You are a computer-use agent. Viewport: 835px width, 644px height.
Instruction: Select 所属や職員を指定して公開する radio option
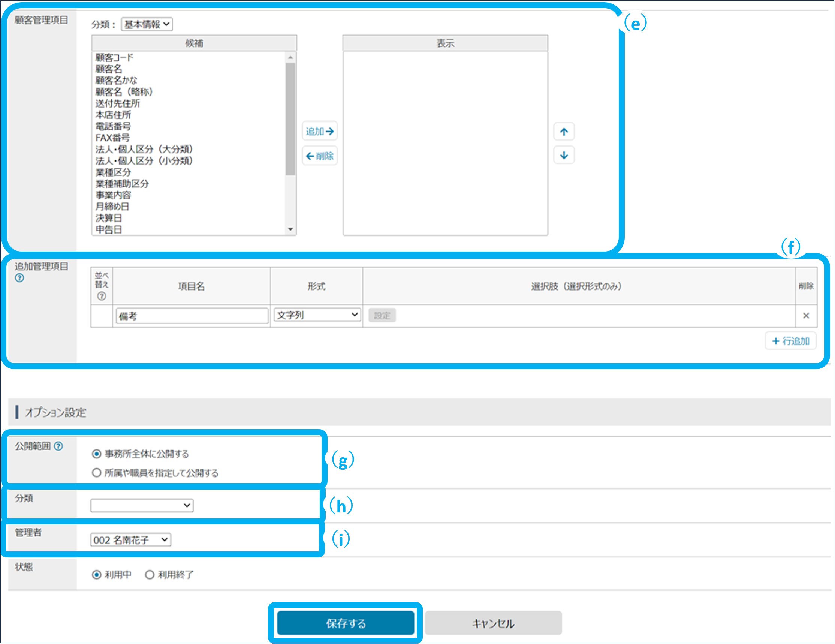click(97, 473)
